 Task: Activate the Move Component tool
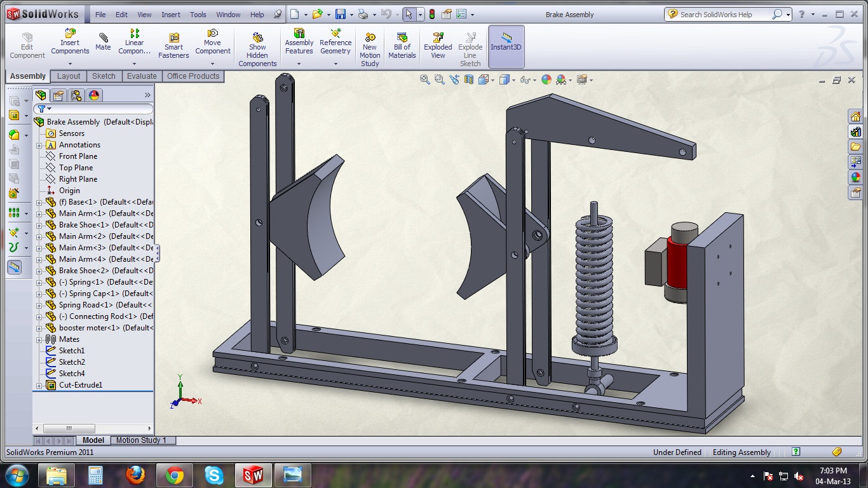[213, 42]
